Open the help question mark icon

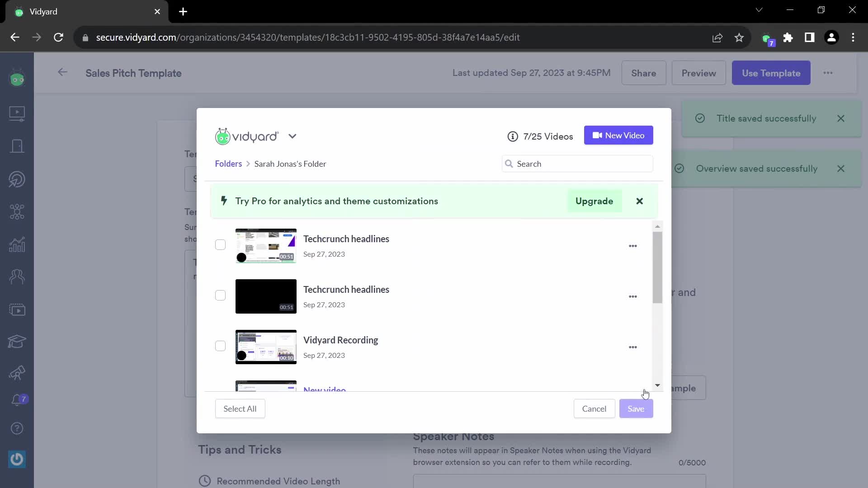point(17,428)
